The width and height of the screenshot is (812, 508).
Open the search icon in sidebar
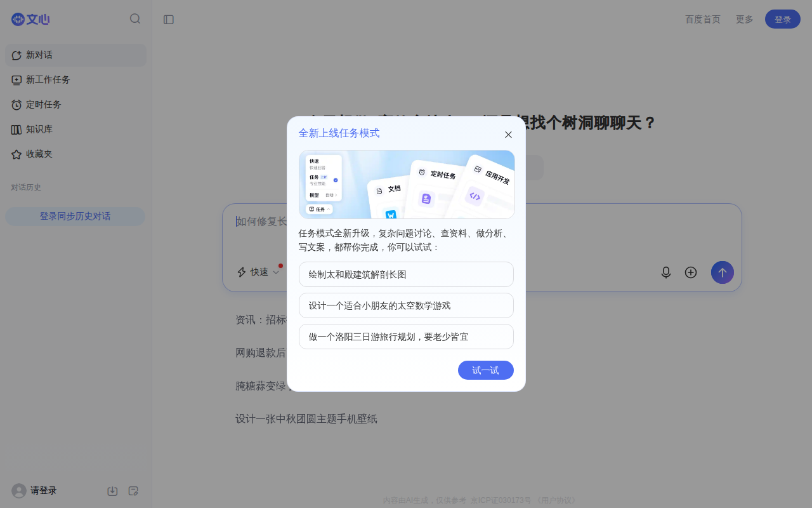click(x=135, y=19)
